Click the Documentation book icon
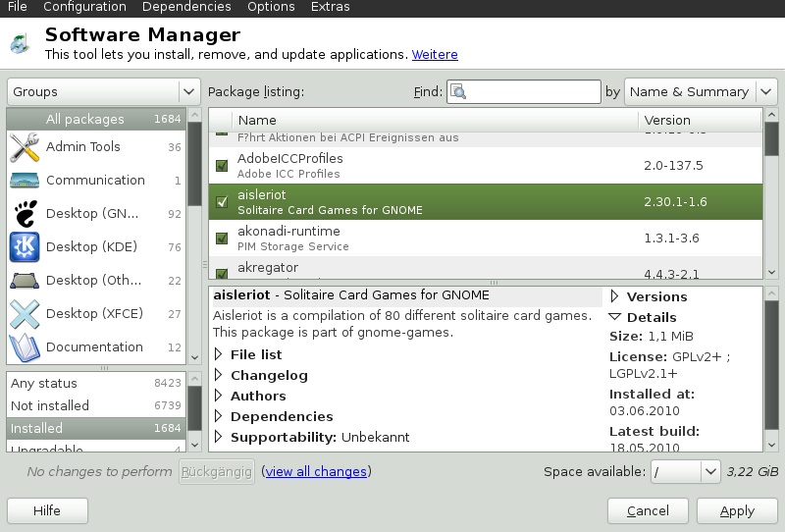 tap(24, 347)
